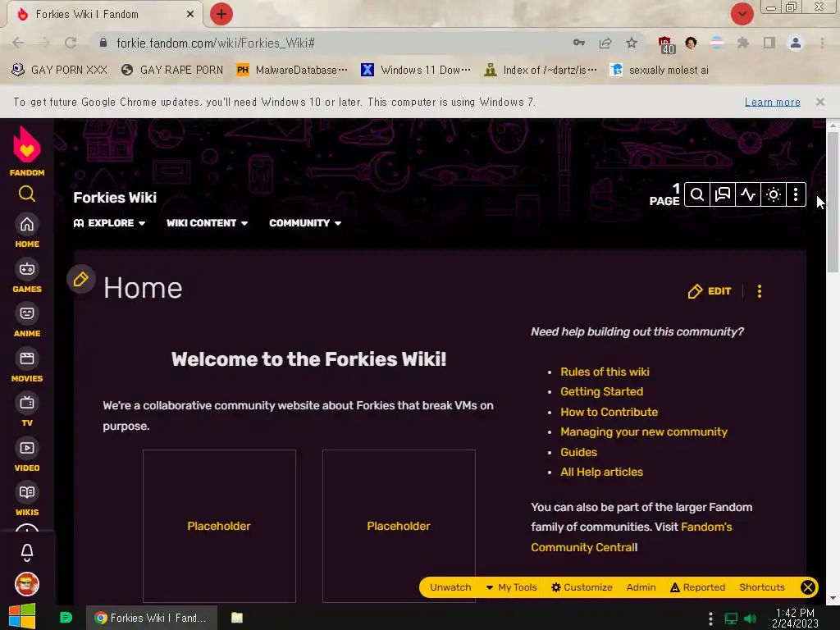Viewport: 840px width, 630px height.
Task: Open Games in Fandom sidebar
Action: click(x=27, y=276)
